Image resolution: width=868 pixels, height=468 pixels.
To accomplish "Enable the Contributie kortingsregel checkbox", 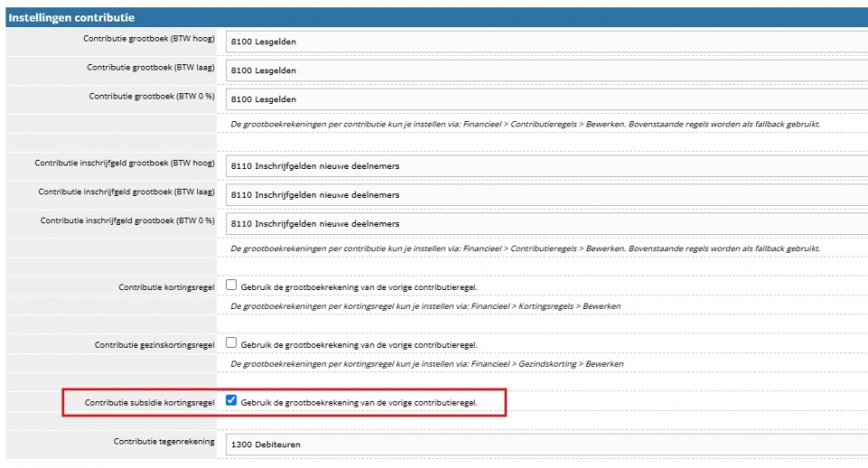I will coord(231,285).
